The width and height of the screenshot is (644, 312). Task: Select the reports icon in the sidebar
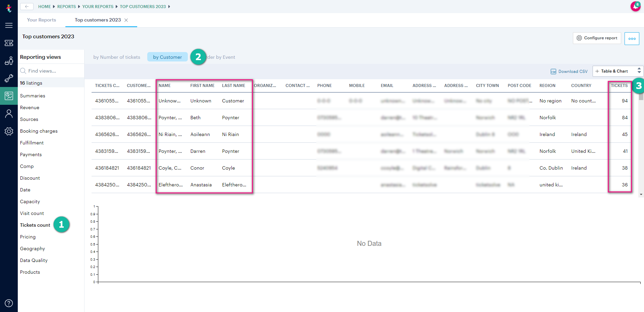[x=9, y=96]
